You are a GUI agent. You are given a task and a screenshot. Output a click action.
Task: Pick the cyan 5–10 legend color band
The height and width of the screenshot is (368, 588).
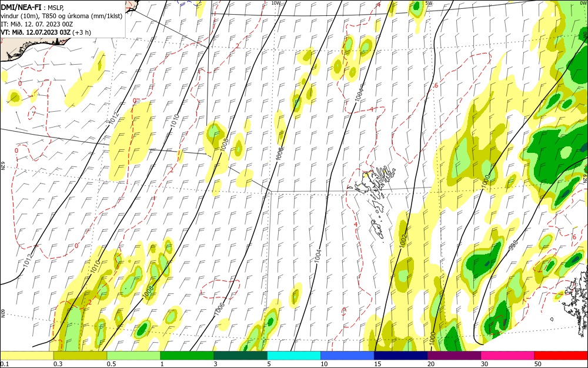(x=294, y=356)
